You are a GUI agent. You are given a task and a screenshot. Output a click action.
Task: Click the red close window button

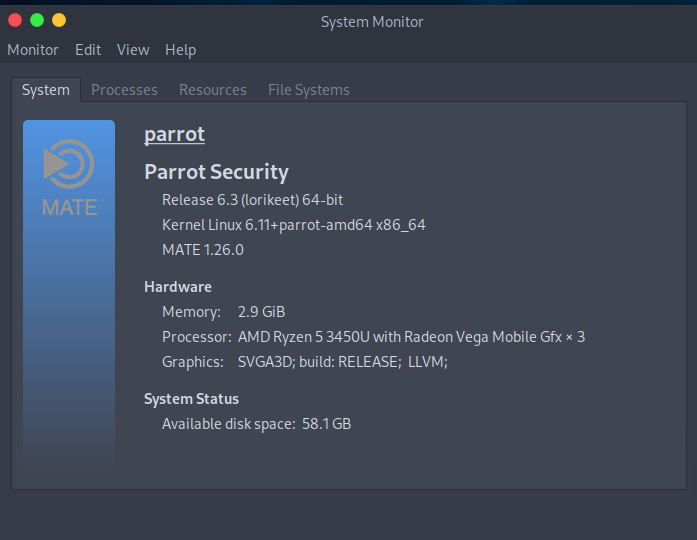pyautogui.click(x=15, y=20)
